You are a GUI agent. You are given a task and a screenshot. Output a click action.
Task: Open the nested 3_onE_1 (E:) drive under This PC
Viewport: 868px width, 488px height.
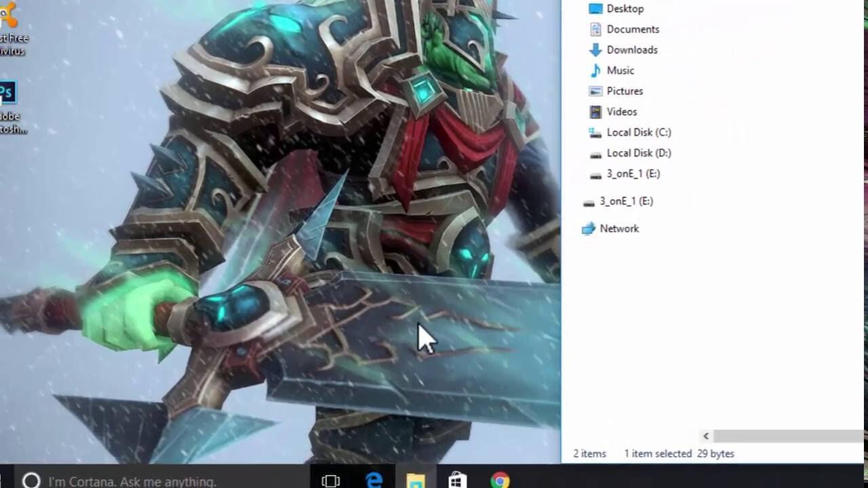tap(633, 174)
